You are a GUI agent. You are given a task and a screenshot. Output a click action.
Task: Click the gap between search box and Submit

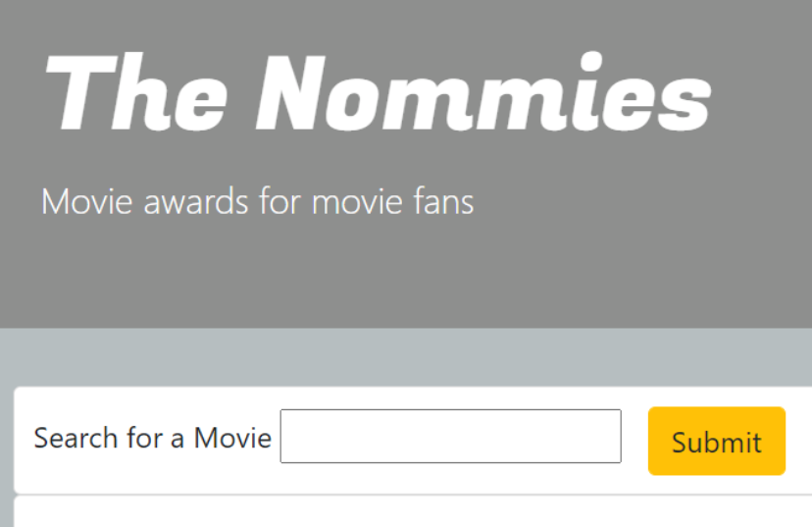click(x=634, y=438)
